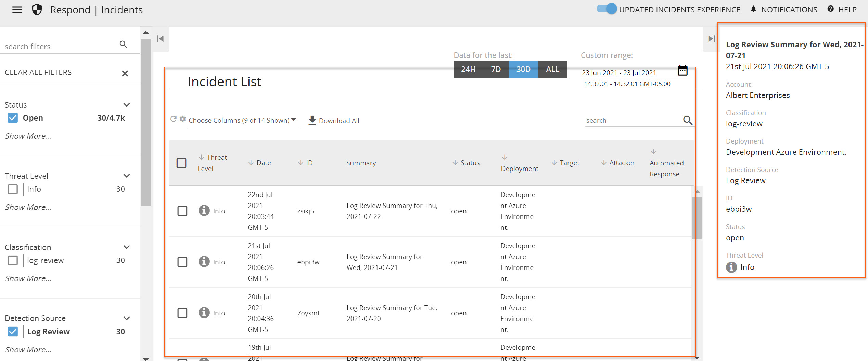Switch time range to 7D
Image resolution: width=868 pixels, height=361 pixels.
coord(496,70)
